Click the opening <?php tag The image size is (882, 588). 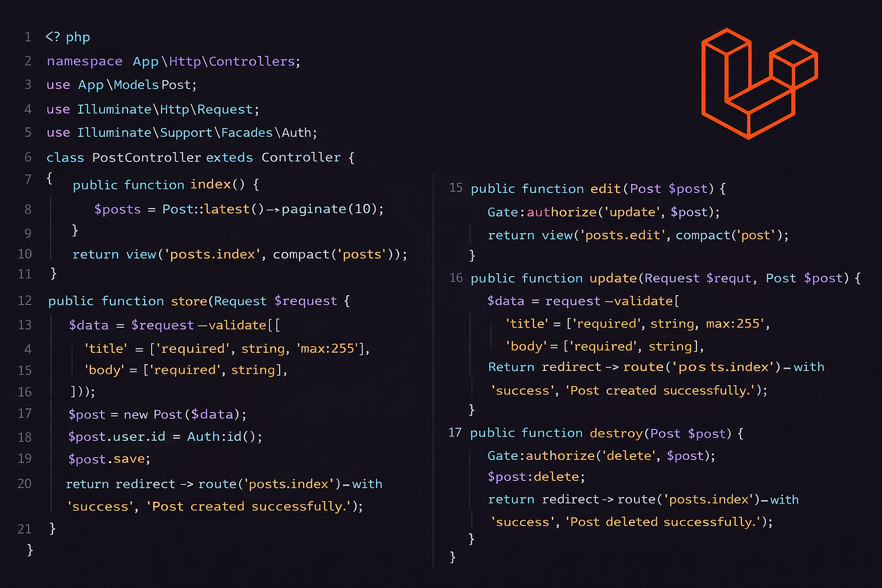point(68,37)
